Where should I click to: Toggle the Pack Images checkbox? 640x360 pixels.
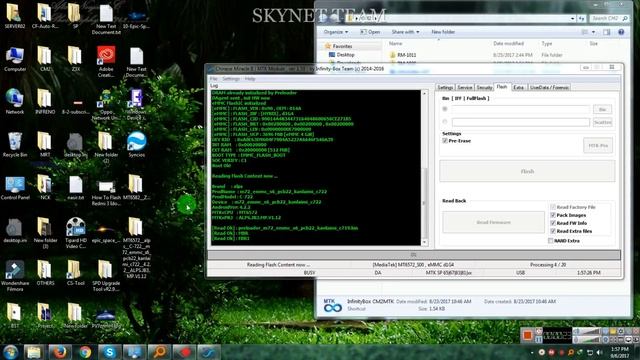[x=553, y=215]
